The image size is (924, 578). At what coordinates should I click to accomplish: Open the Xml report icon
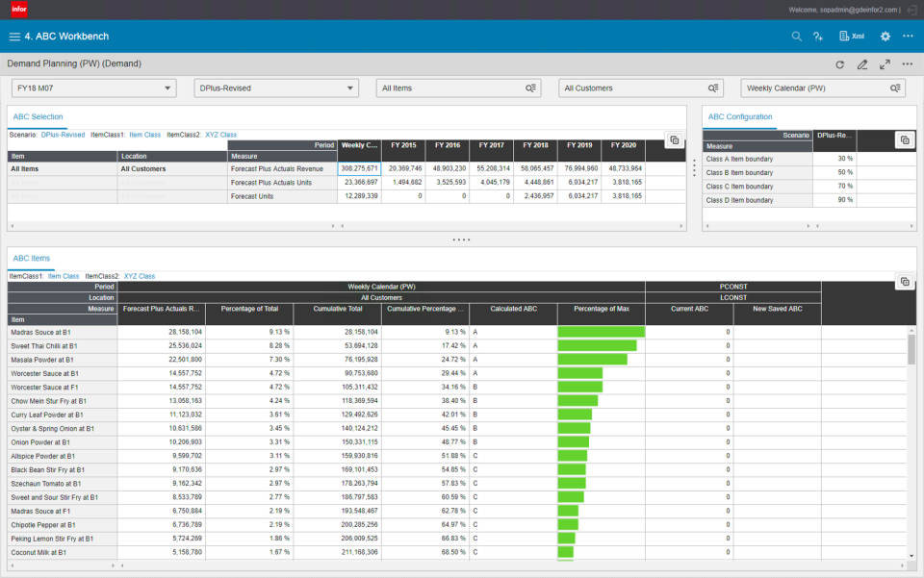pyautogui.click(x=851, y=36)
